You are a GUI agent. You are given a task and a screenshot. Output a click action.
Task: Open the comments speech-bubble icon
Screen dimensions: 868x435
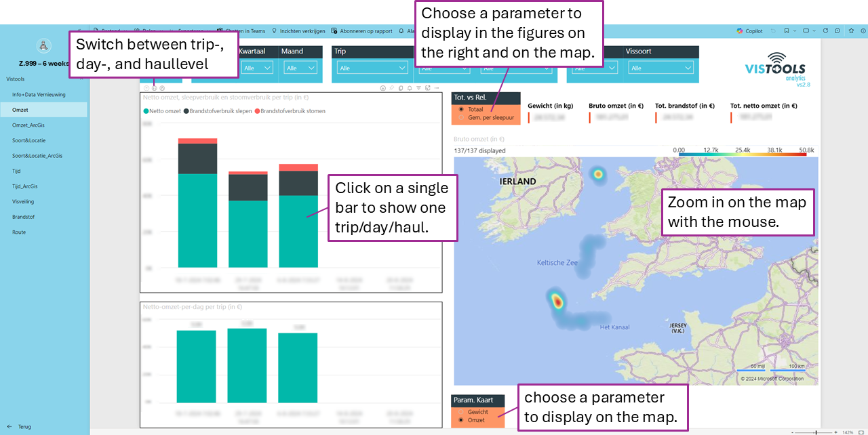837,31
